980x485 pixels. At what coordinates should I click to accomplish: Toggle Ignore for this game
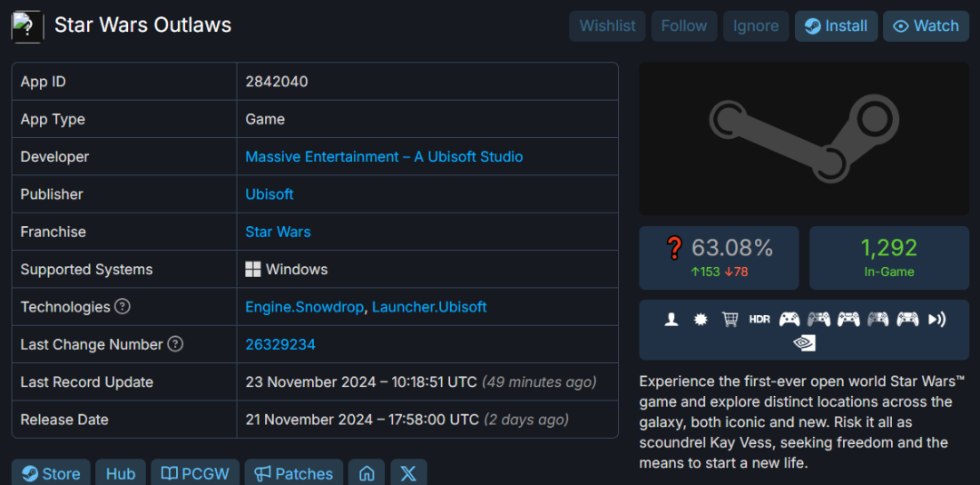(x=756, y=25)
